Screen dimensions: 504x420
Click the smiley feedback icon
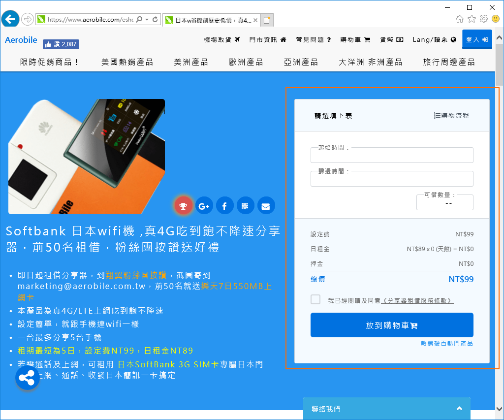tap(496, 19)
